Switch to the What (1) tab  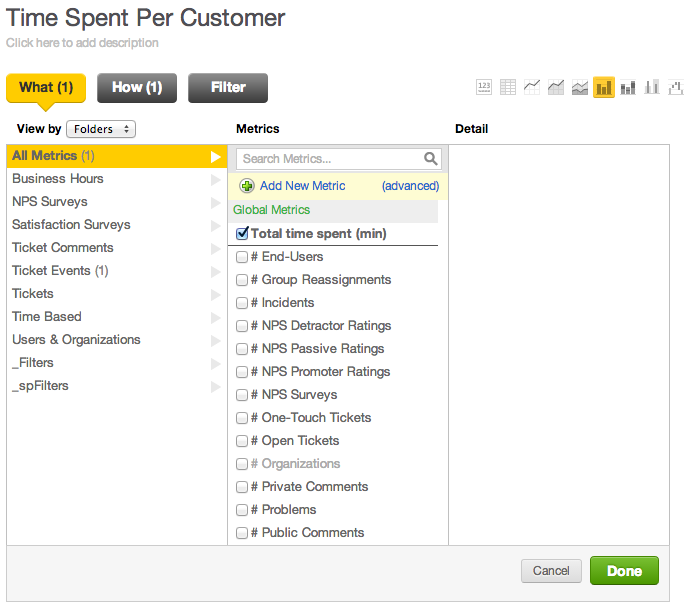(46, 88)
